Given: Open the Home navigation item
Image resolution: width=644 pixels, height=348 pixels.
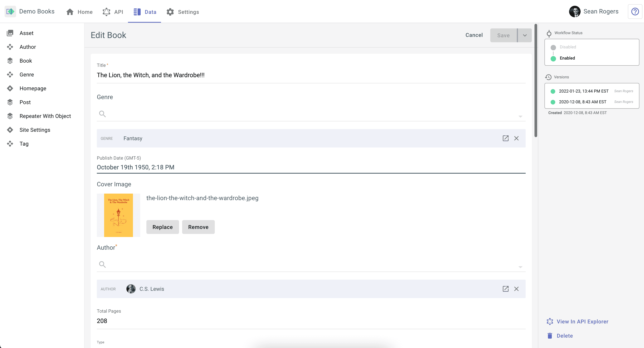Looking at the screenshot, I should (79, 12).
